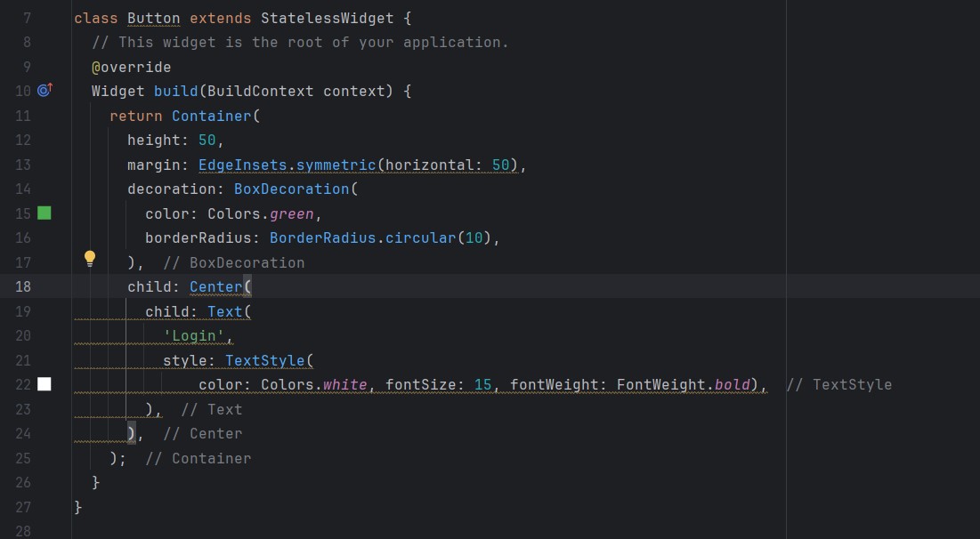Viewport: 980px width, 539px height.
Task: Click the build method name
Action: coord(176,92)
